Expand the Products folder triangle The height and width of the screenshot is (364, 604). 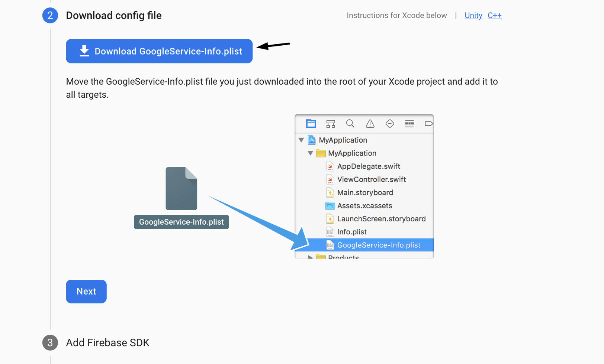pyautogui.click(x=310, y=257)
